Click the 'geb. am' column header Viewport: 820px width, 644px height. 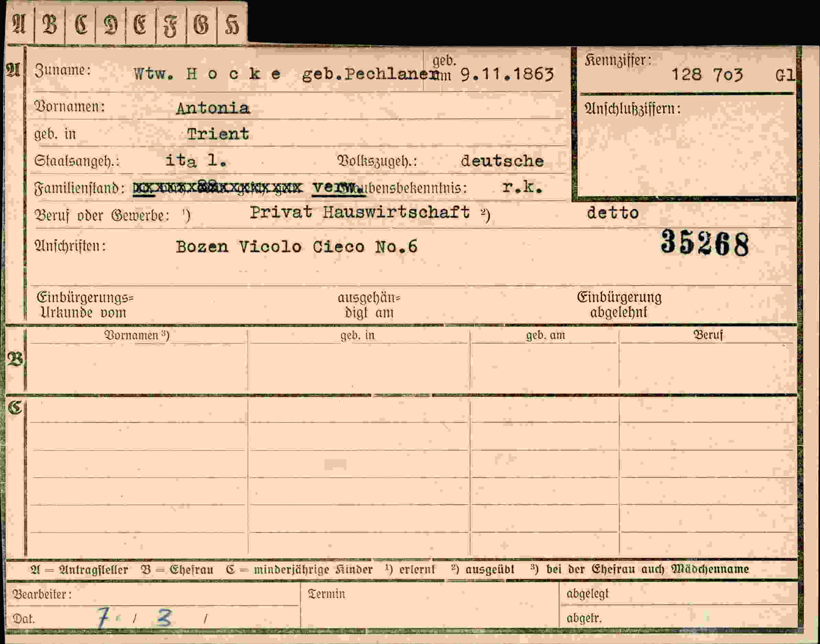click(545, 335)
